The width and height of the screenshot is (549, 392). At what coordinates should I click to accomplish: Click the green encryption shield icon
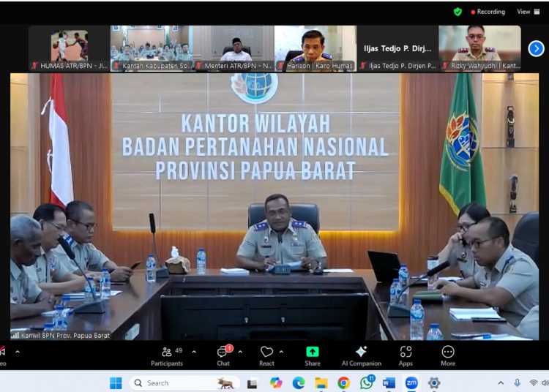pos(457,12)
